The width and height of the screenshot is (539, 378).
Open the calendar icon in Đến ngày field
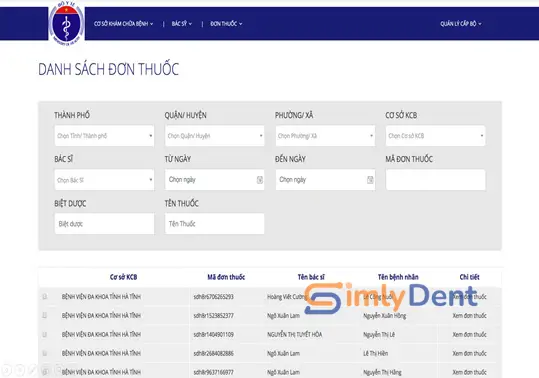(x=370, y=180)
